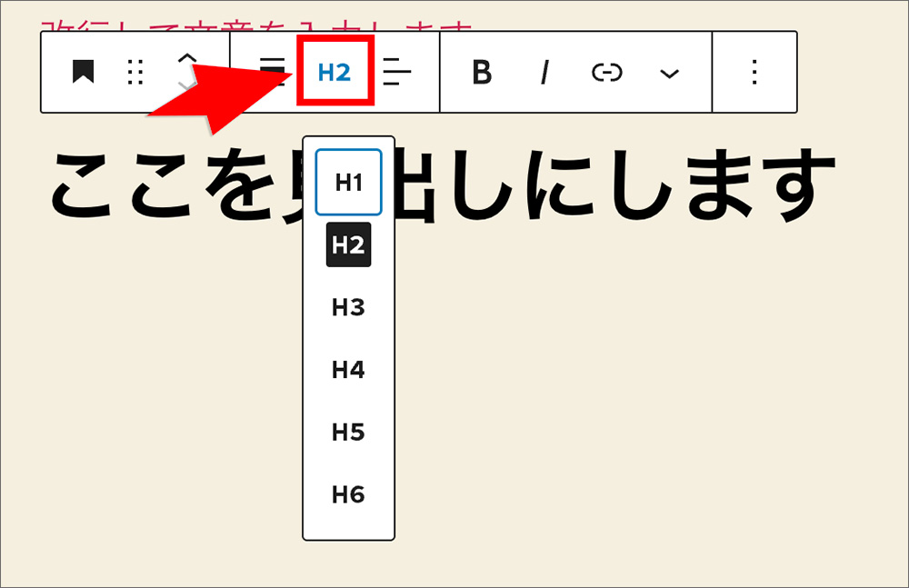This screenshot has width=909, height=588.
Task: Click the six-dot drag handle icon
Action: tap(135, 72)
